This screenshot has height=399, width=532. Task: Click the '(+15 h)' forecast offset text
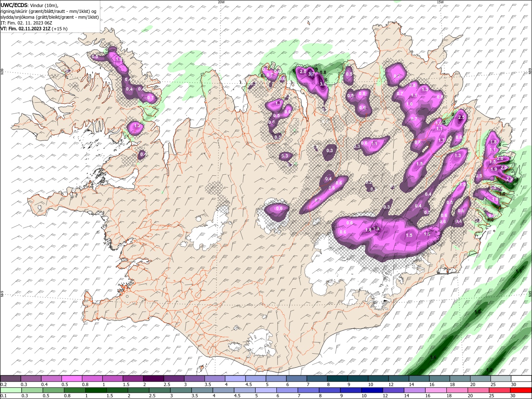[x=60, y=29]
